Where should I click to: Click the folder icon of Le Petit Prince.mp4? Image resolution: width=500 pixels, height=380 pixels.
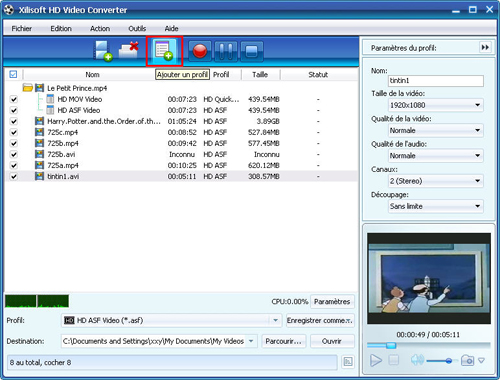point(28,88)
